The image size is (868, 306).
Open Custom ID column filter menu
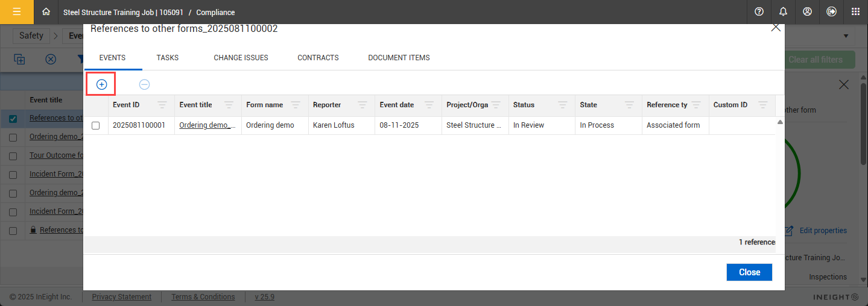pos(762,105)
